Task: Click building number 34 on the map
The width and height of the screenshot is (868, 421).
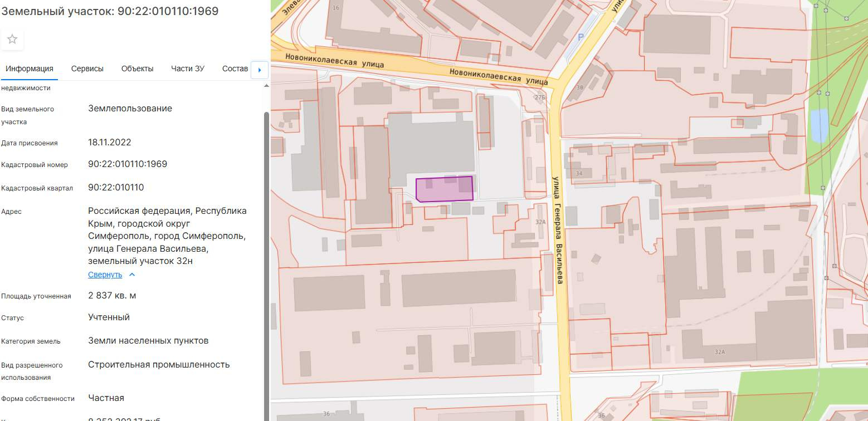Action: click(579, 174)
